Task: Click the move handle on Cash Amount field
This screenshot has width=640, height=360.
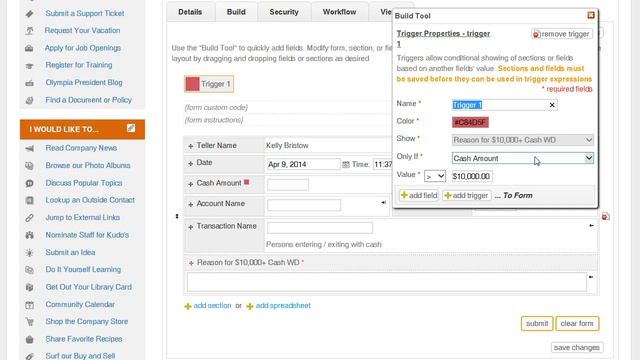Action: (191, 184)
